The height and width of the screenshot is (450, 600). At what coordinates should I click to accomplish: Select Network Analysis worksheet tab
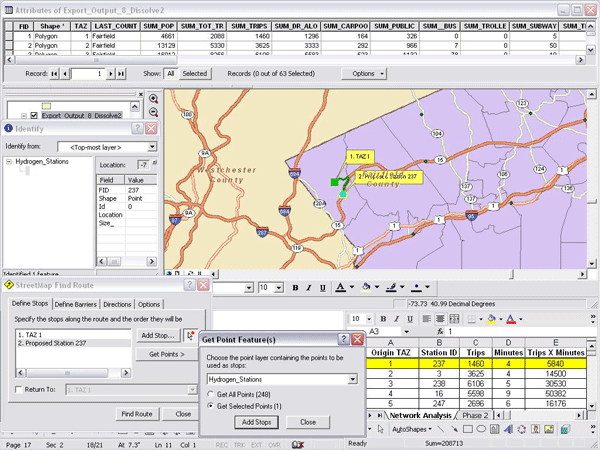421,415
